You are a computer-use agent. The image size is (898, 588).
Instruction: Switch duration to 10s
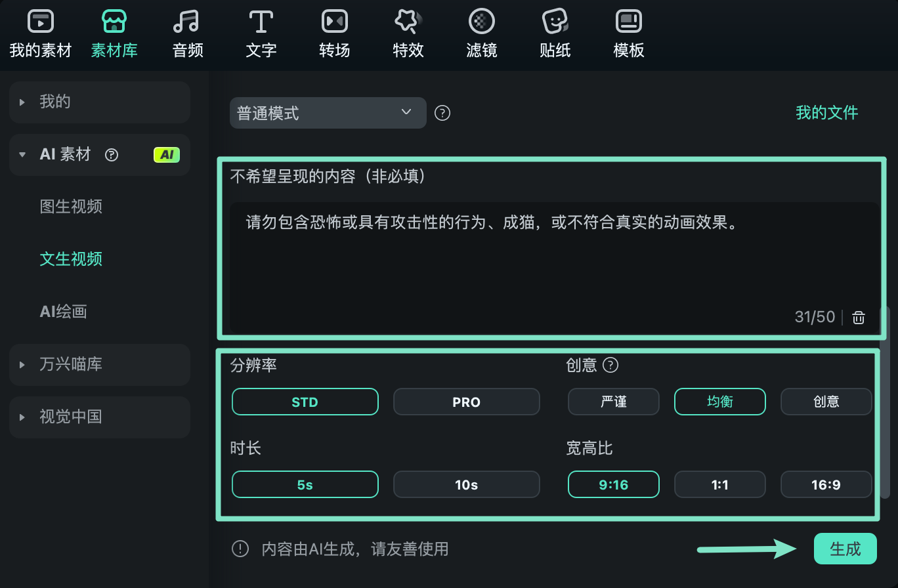[466, 484]
